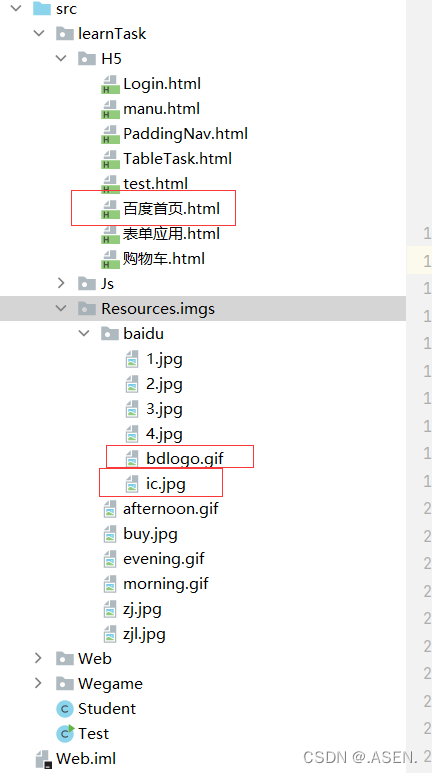The image size is (432, 773).
Task: Expand the Wegame folder chevron
Action: 38,683
